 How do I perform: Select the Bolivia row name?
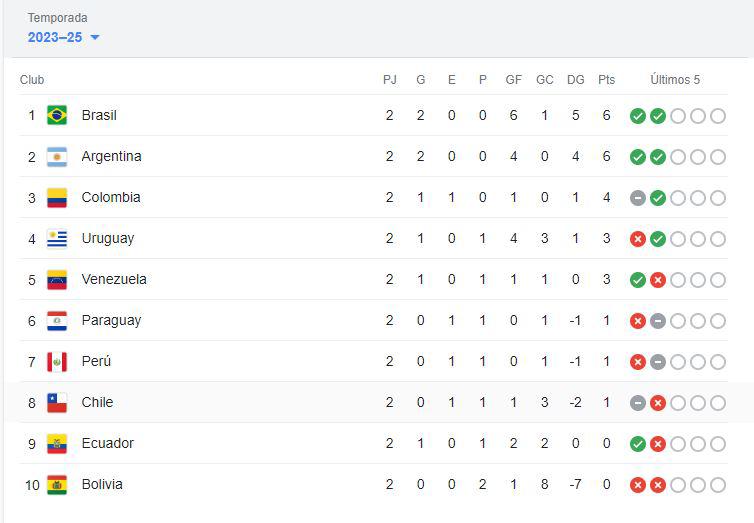tap(102, 485)
